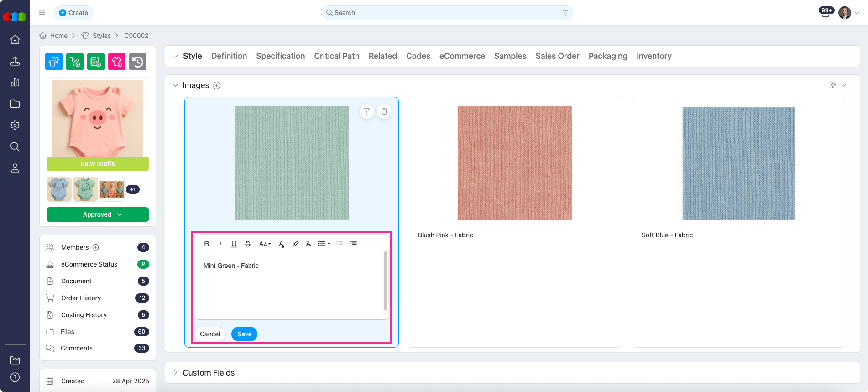Cancel editing the image description
868x392 pixels.
tap(210, 334)
